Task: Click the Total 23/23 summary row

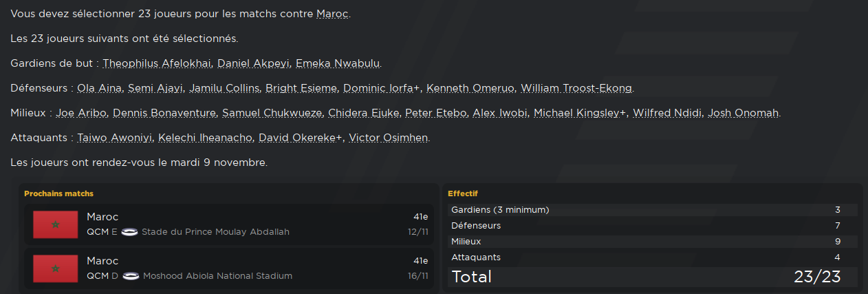Action: coord(652,277)
